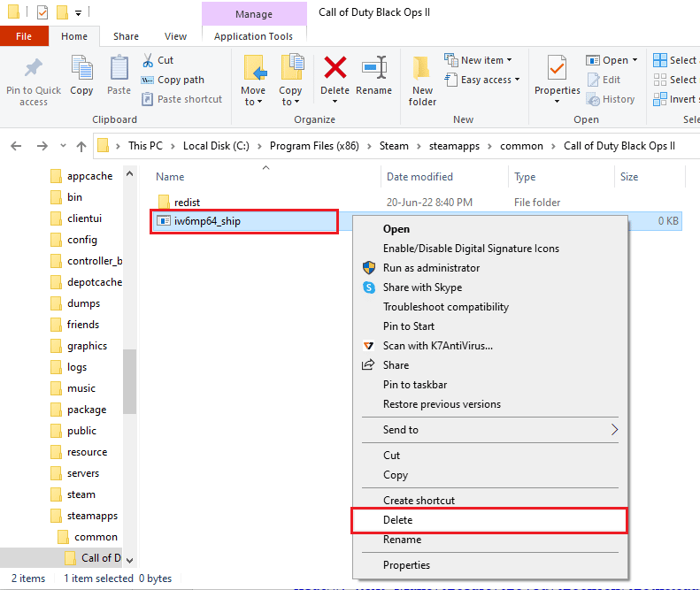Image resolution: width=700 pixels, height=590 pixels.
Task: Click the Up one level arrow
Action: [x=81, y=146]
